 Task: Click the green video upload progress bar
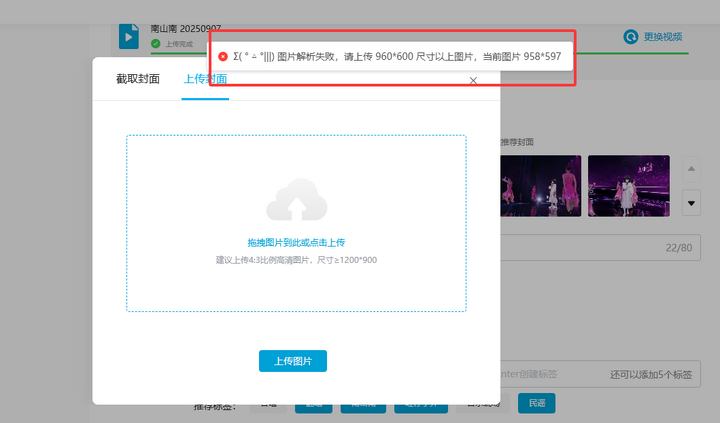(419, 53)
